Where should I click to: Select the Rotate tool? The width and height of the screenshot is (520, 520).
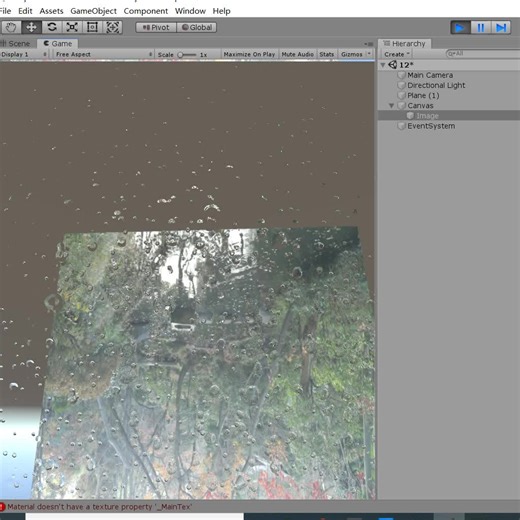pyautogui.click(x=52, y=27)
